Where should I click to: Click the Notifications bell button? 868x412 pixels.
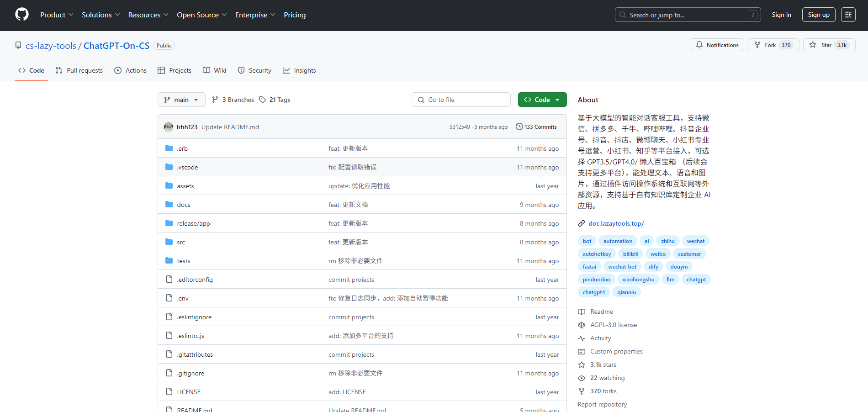tap(717, 45)
